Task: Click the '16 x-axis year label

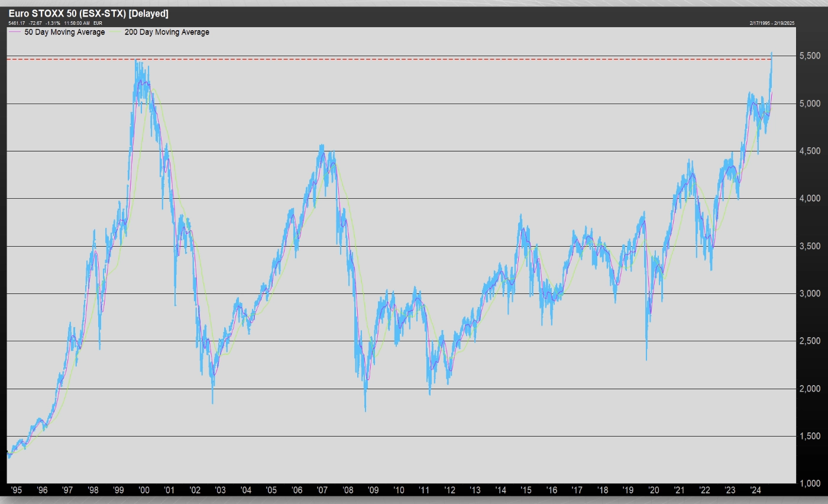Action: [551, 490]
